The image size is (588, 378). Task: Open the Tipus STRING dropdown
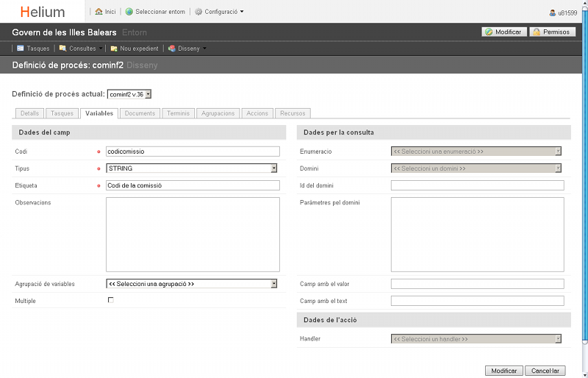pyautogui.click(x=192, y=168)
